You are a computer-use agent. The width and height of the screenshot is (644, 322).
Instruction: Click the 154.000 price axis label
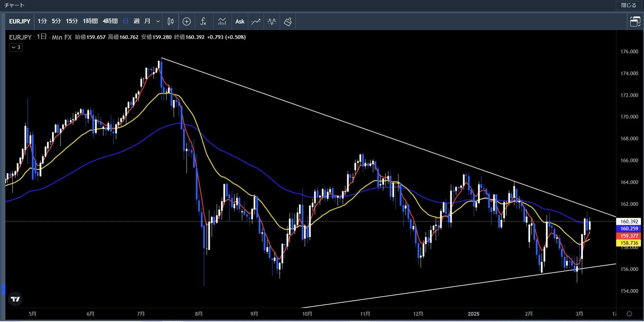629,291
